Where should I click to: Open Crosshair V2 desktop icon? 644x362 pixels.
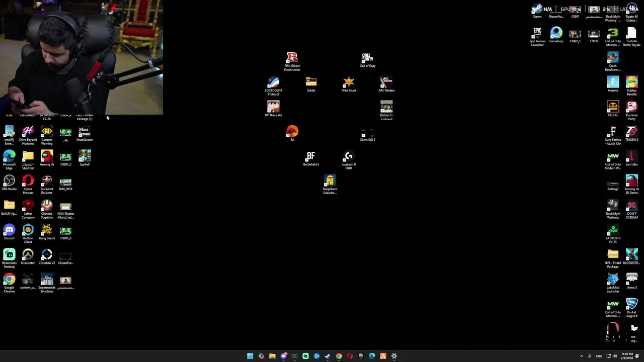(47, 257)
